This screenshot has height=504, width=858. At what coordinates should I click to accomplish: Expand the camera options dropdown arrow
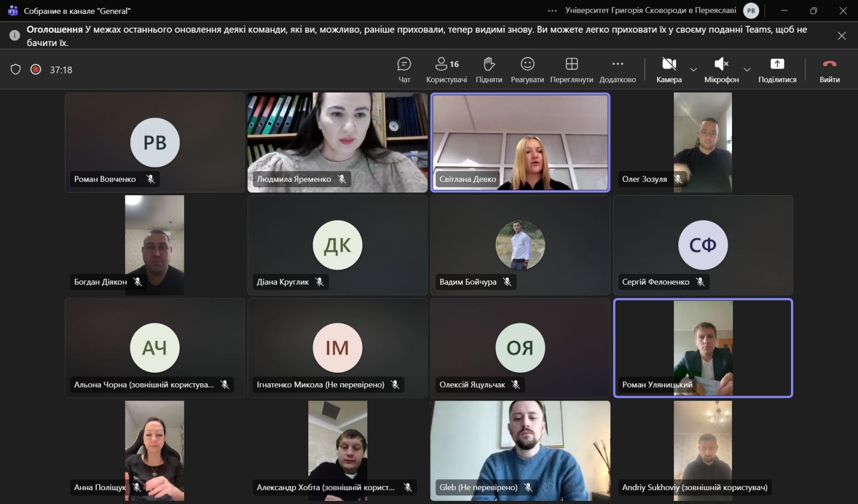click(693, 70)
